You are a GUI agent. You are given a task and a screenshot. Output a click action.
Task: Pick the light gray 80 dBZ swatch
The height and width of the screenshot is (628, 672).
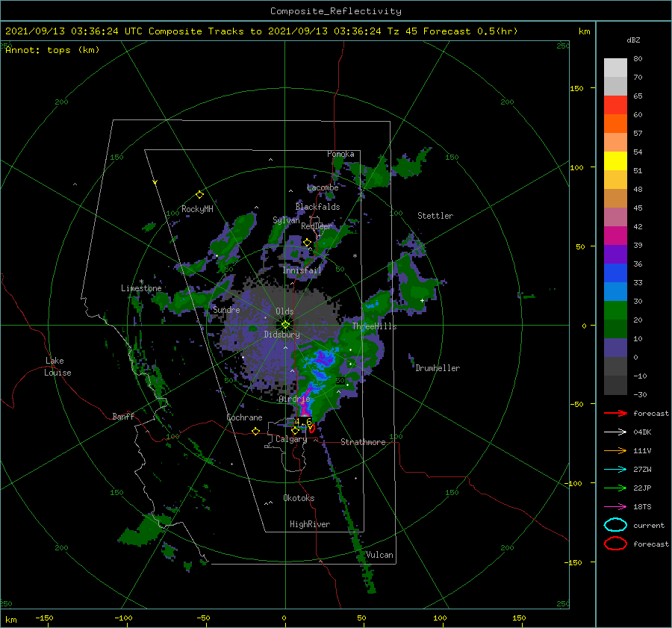point(615,68)
